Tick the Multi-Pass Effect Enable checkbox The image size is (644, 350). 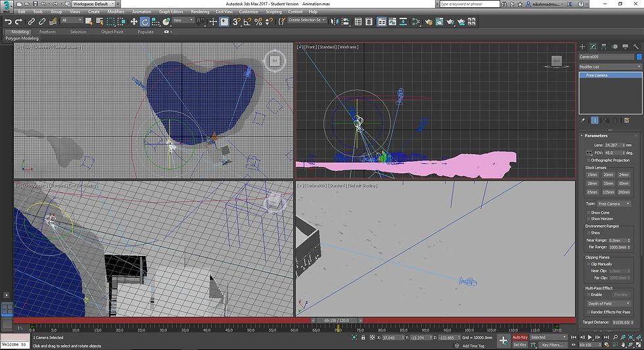click(x=589, y=295)
